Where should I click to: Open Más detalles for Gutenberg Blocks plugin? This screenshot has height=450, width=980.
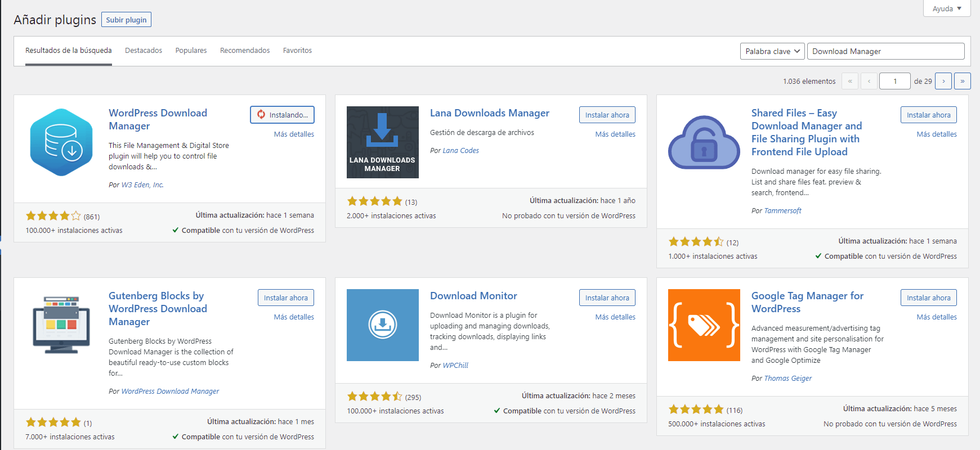pyautogui.click(x=294, y=317)
